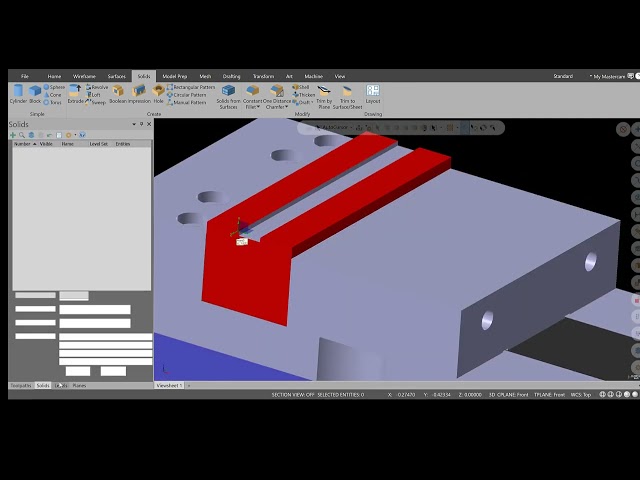This screenshot has width=640, height=480.
Task: Create a Sphere primitive
Action: coord(54,87)
